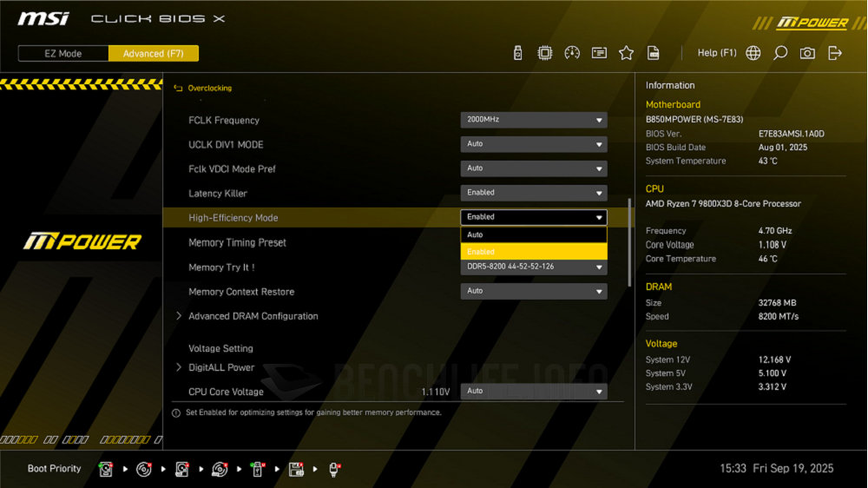Click the 4.70 GHz frequency value
This screenshot has width=868, height=488.
(x=775, y=230)
